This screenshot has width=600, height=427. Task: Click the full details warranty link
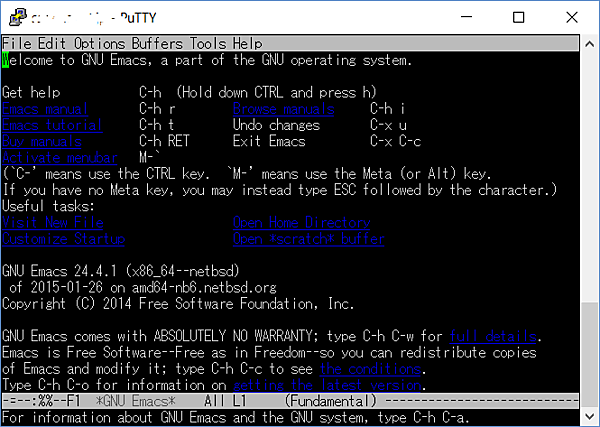tap(493, 336)
